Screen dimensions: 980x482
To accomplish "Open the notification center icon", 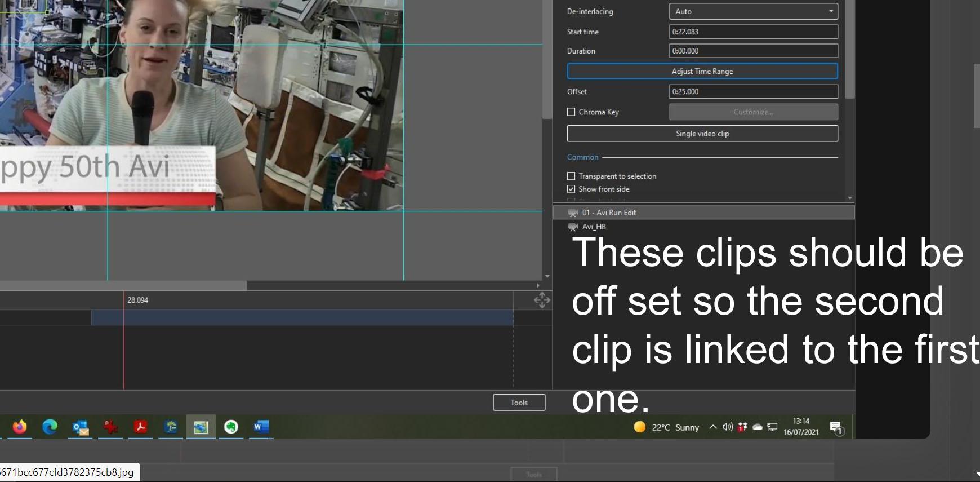I will click(836, 428).
